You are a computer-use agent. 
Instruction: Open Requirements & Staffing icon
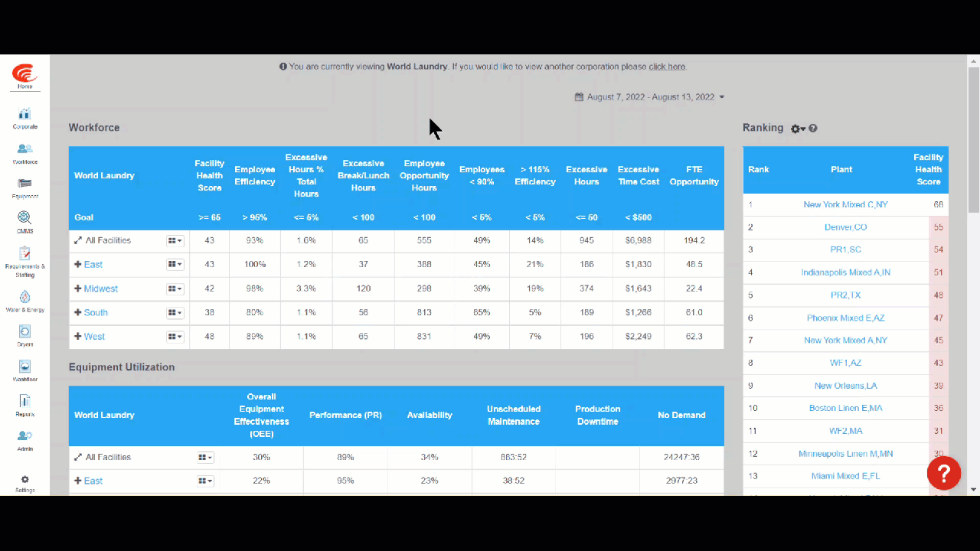(24, 253)
